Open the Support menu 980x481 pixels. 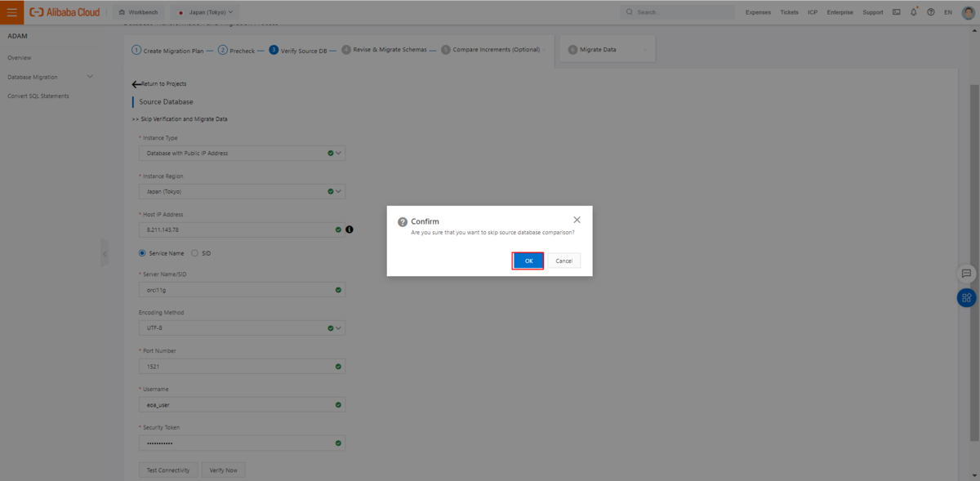(x=873, y=12)
